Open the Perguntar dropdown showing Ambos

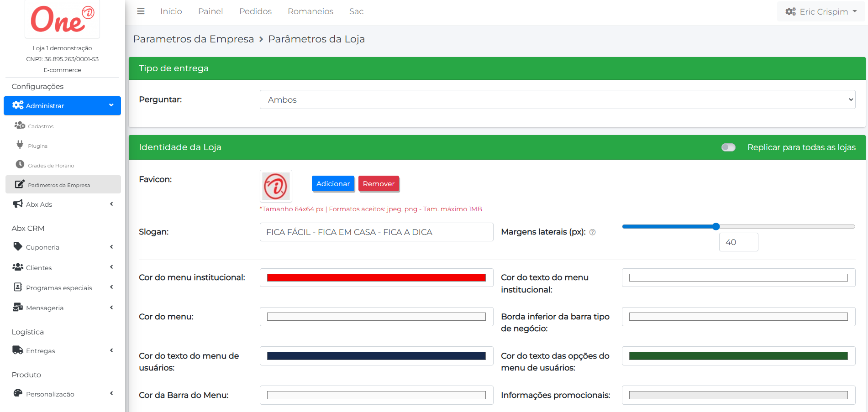(x=557, y=99)
